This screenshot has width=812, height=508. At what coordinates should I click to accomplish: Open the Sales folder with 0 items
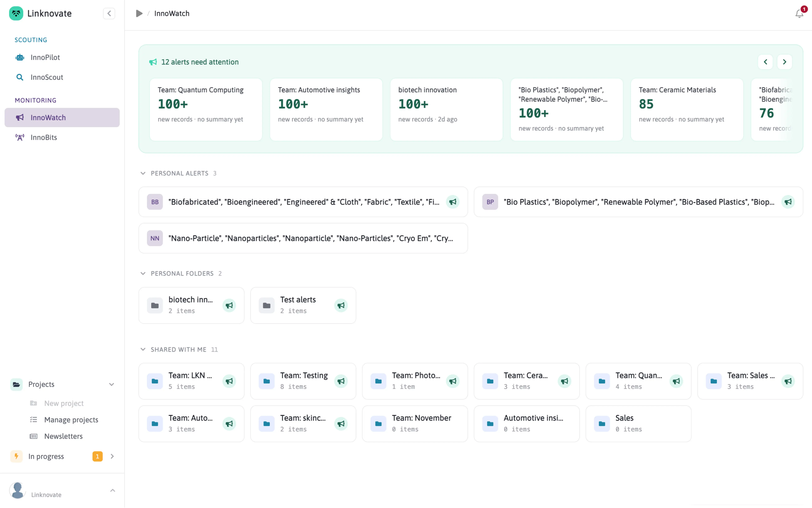coord(638,424)
